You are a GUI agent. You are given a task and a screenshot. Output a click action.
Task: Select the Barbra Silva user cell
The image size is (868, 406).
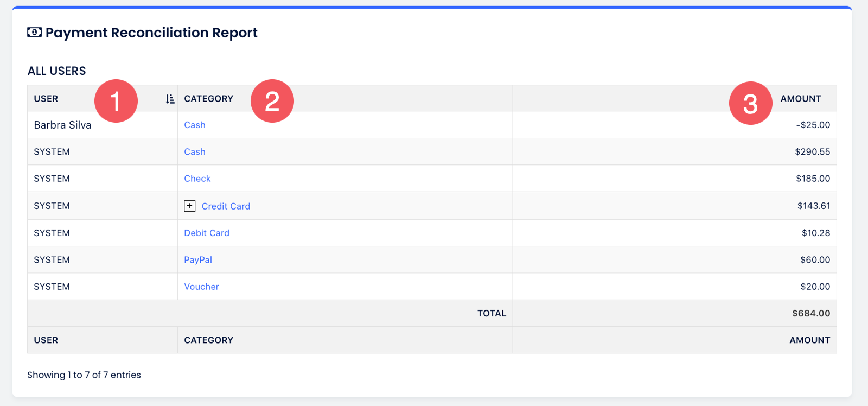(x=62, y=125)
